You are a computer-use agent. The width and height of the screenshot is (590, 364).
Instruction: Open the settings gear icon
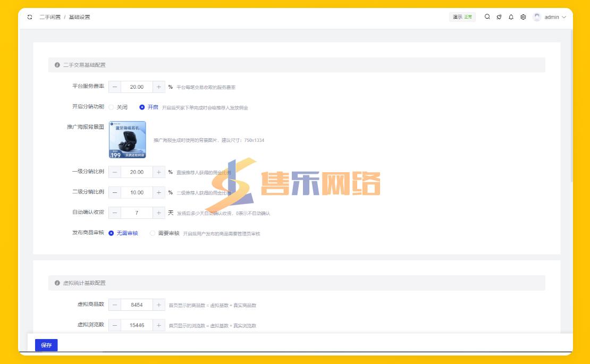tap(523, 17)
